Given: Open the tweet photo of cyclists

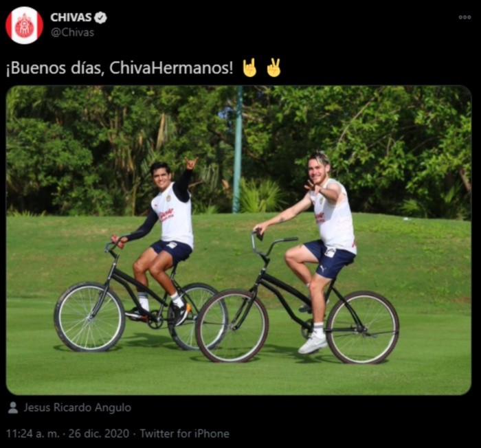Looking at the screenshot, I should click(238, 240).
